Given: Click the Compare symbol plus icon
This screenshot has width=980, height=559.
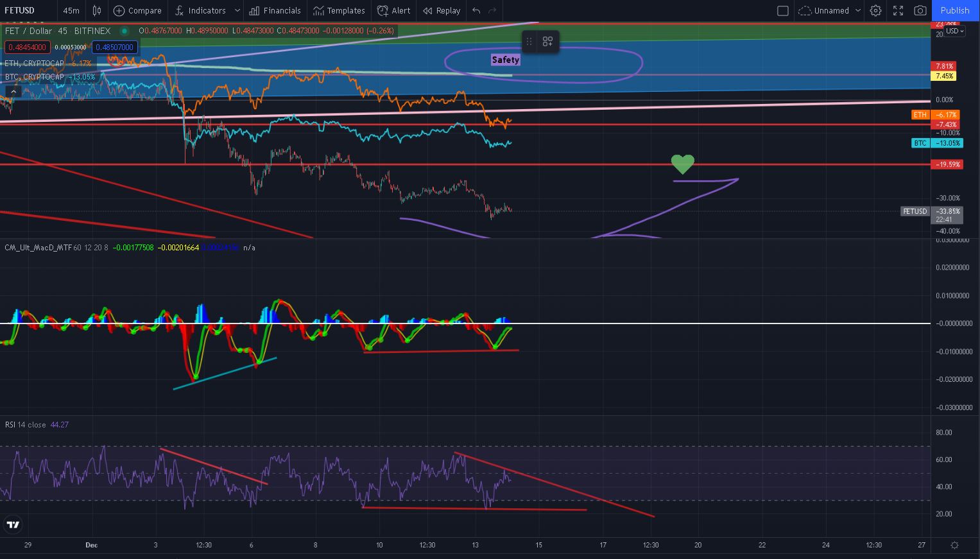Looking at the screenshot, I should (x=119, y=10).
